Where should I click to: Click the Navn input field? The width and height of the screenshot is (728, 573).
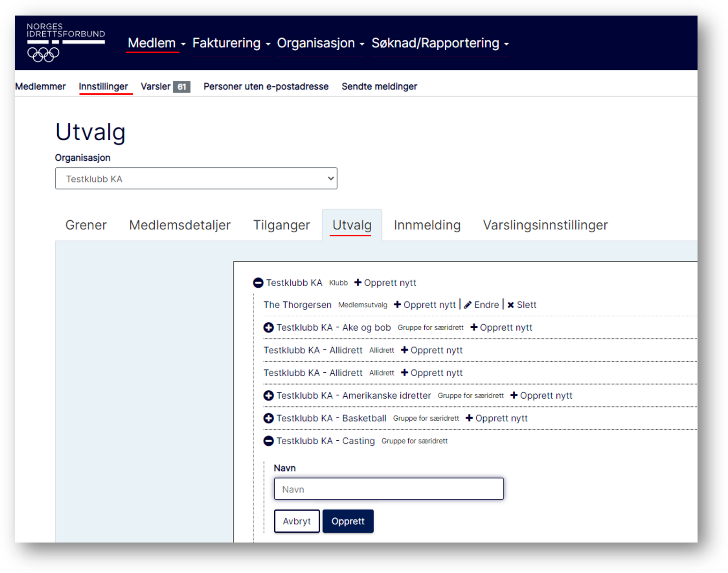coord(389,489)
